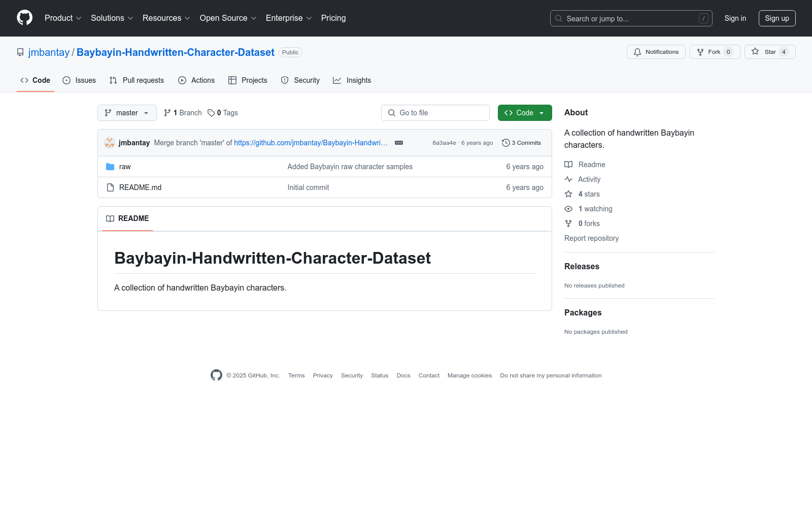Click the fork icon beside 0 forks
812x508 pixels.
click(568, 224)
